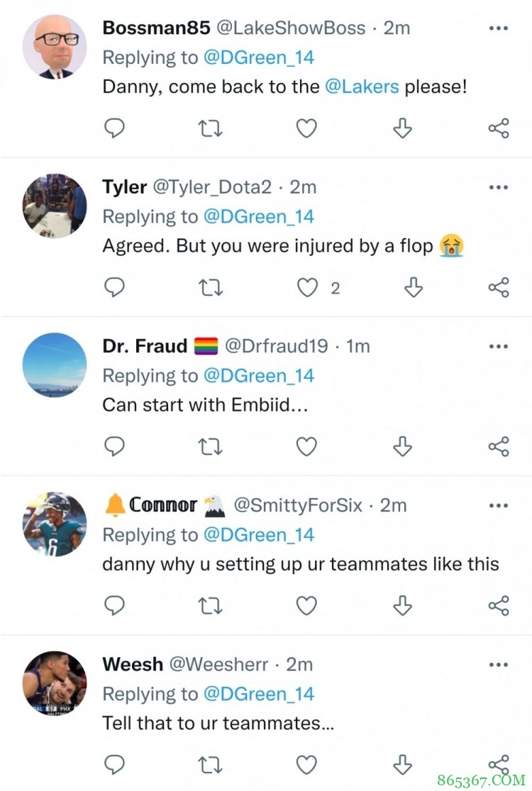Like Dr. Fraud's Embiid tweet
This screenshot has width=532, height=791.
point(306,446)
